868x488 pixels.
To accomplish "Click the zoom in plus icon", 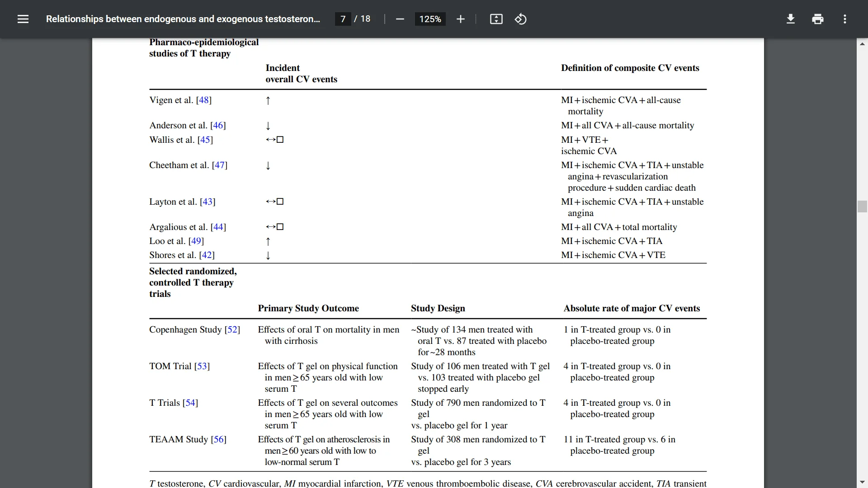I will pos(460,19).
